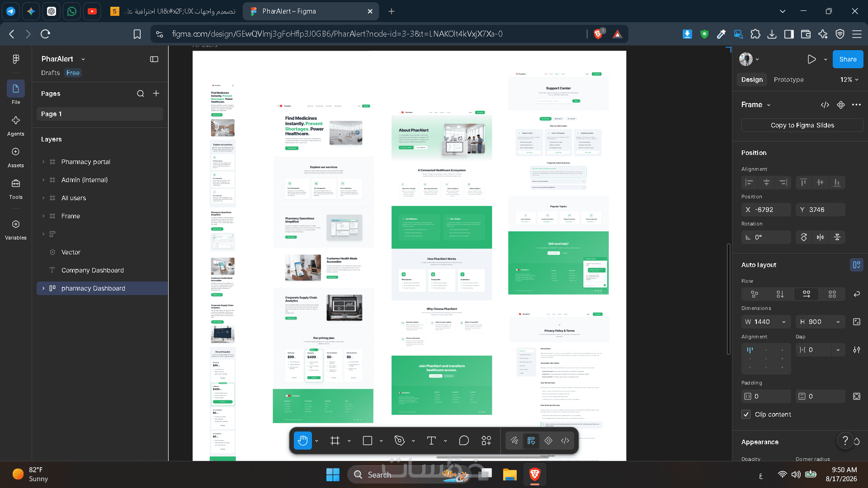Open the Help question mark button
The image size is (868, 488).
click(845, 441)
